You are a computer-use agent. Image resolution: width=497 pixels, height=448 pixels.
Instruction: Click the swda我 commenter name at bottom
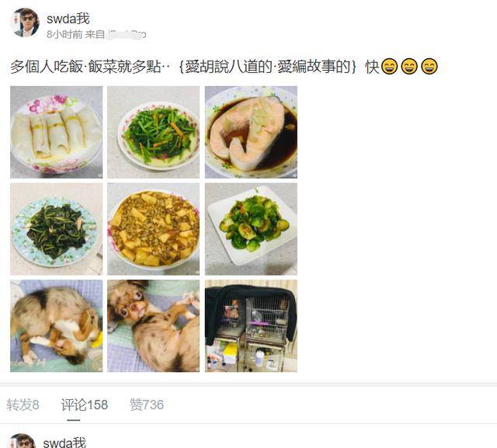tap(64, 443)
